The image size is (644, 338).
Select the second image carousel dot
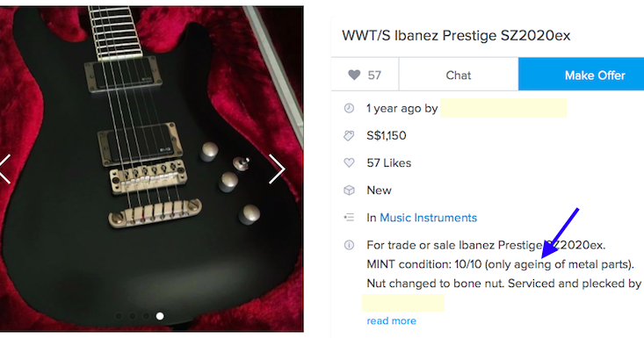pos(133,316)
